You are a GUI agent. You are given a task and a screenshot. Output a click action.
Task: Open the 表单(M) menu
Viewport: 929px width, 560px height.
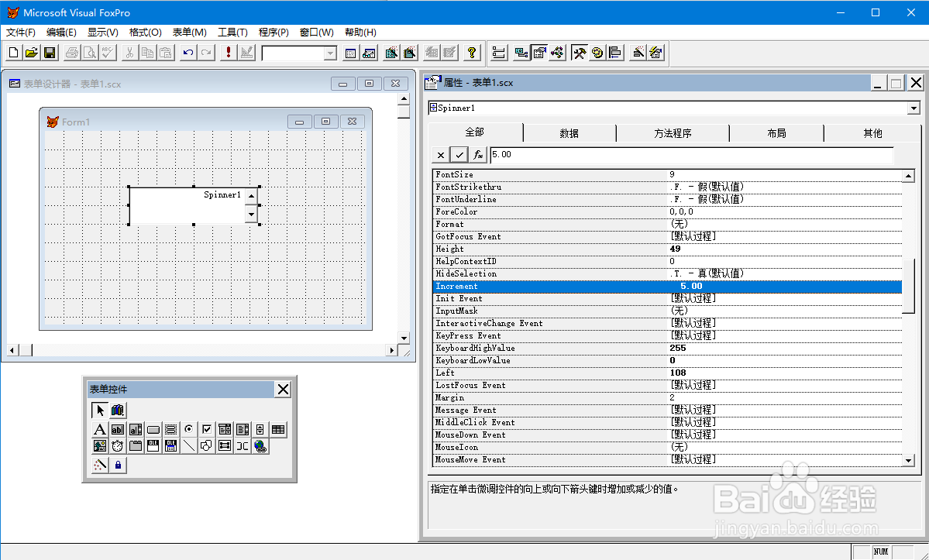[190, 33]
